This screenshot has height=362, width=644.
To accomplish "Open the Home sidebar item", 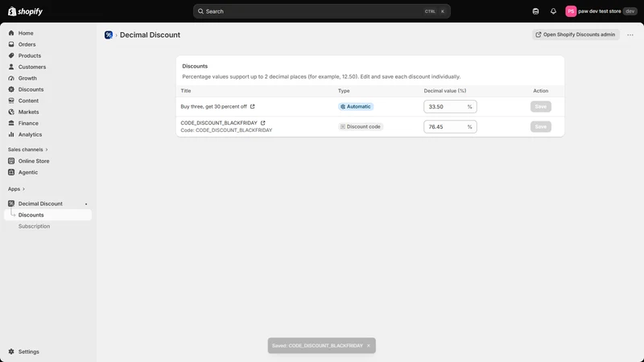I will pyautogui.click(x=47, y=33).
